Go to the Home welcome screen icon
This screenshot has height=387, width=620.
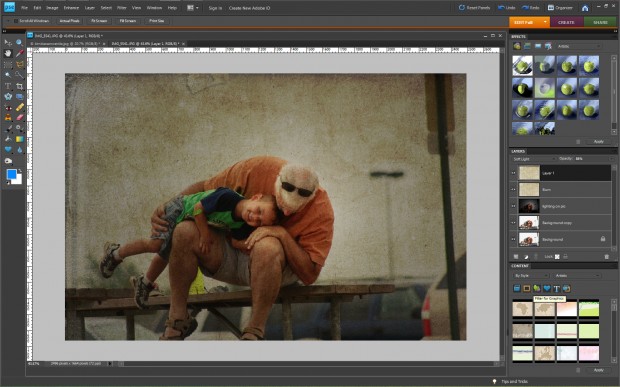click(x=585, y=8)
